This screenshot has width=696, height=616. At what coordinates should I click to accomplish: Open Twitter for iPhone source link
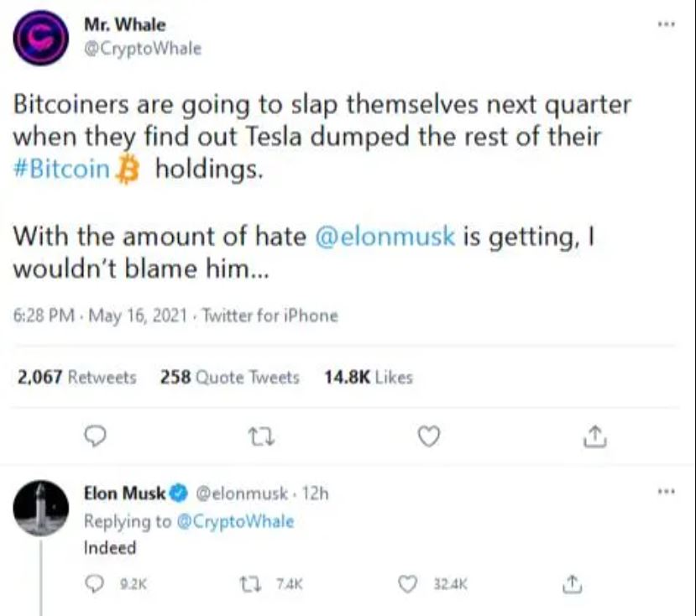(270, 316)
